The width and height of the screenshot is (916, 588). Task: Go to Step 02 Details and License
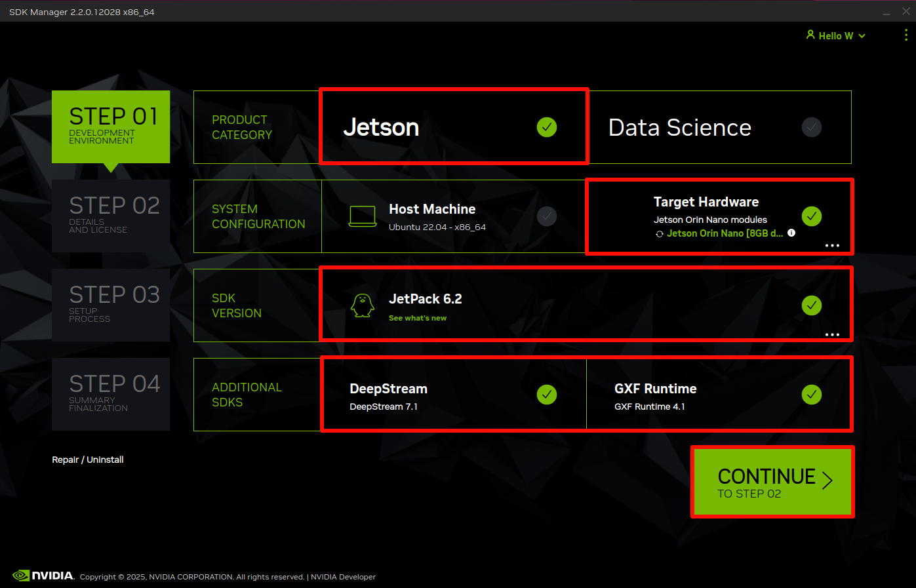[111, 216]
